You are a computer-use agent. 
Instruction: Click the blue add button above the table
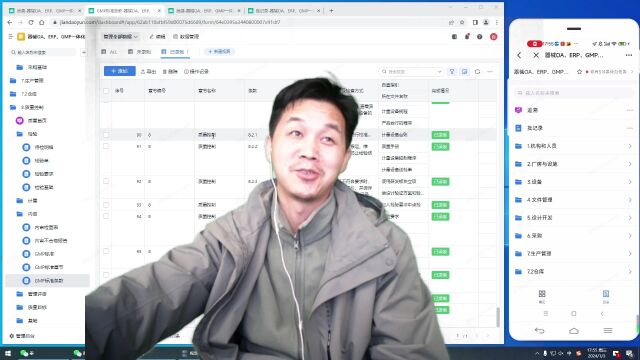120,71
